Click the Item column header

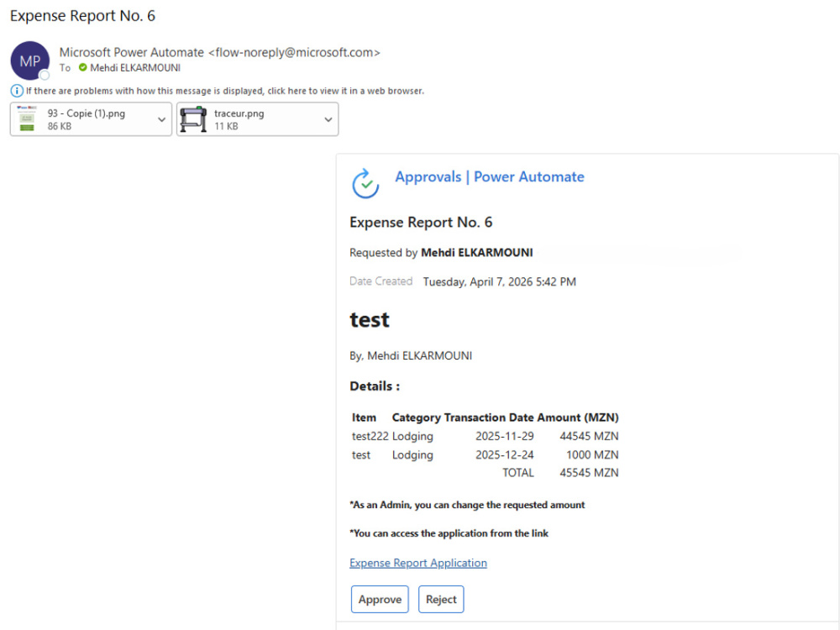coord(364,417)
